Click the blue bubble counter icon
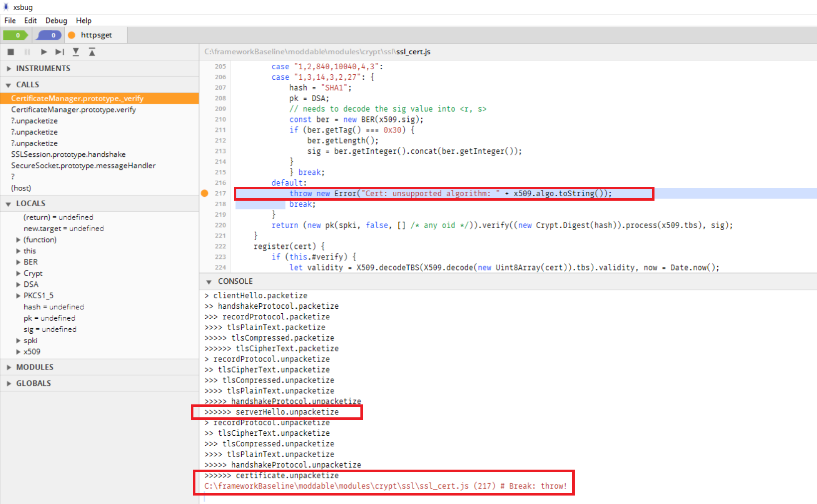 click(x=48, y=35)
